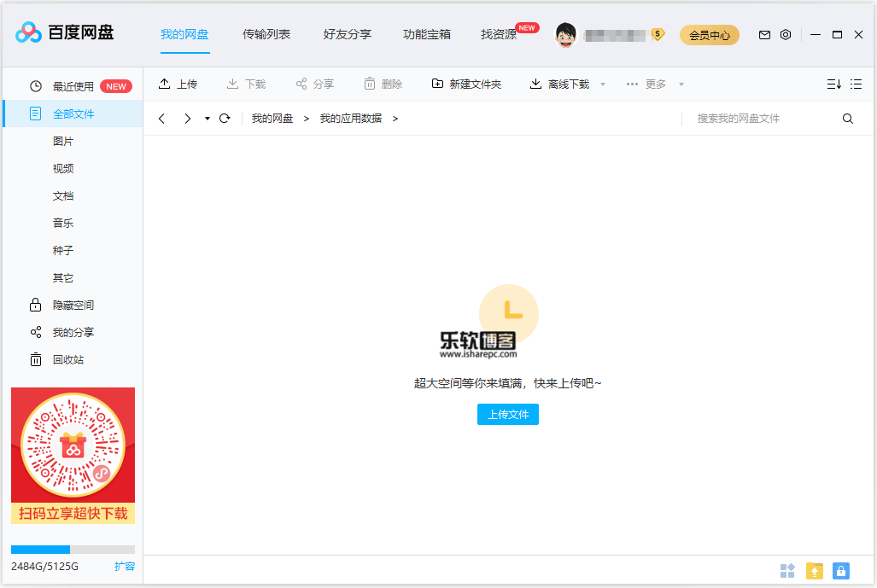Minimize the Baidu Netdisk window
Screen dimensions: 877x588
tap(816, 35)
